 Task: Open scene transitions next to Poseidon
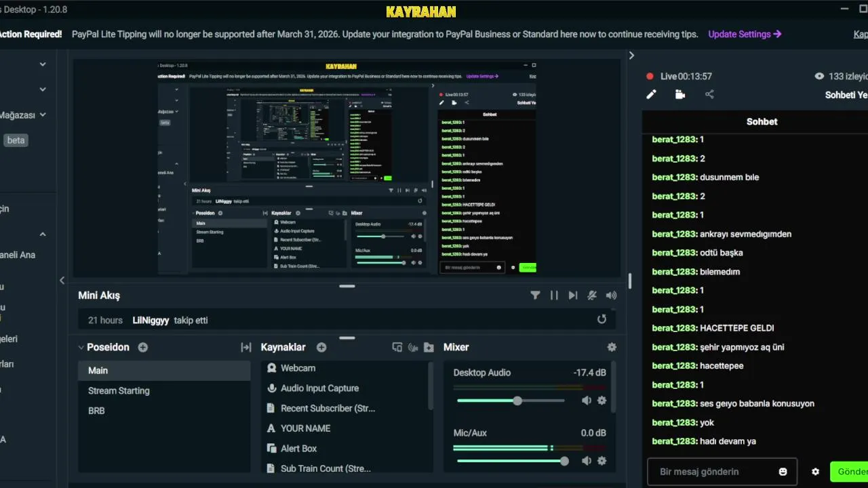coord(246,347)
